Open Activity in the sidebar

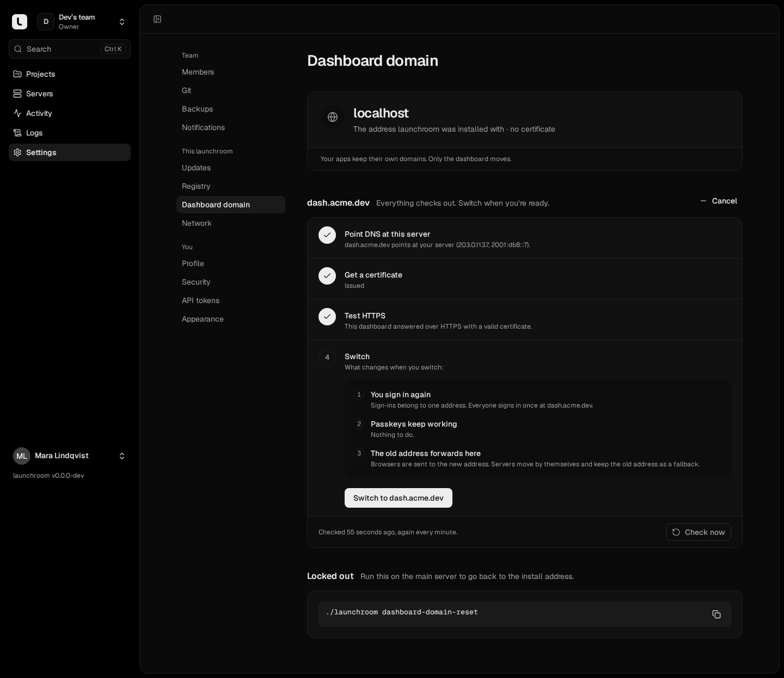coord(70,113)
